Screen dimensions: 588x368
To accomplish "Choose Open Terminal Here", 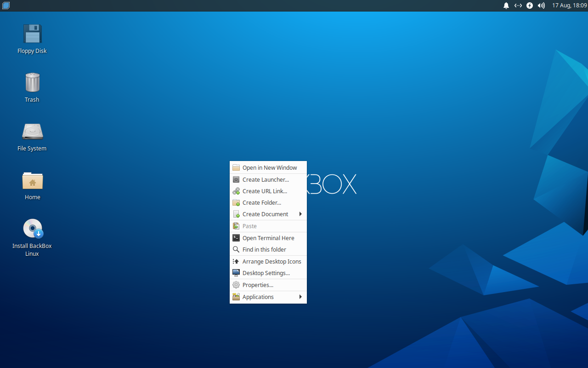I will pos(268,238).
